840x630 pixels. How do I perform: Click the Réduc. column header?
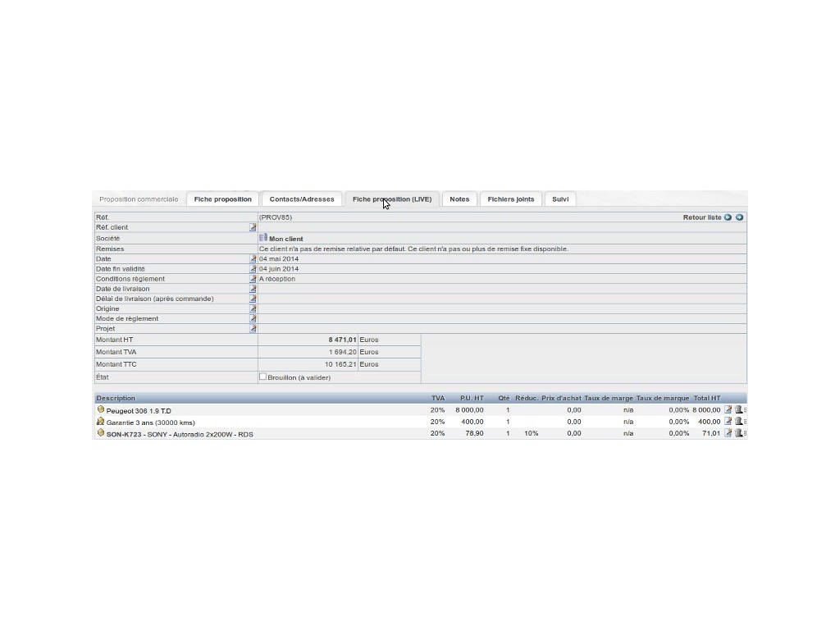click(x=527, y=398)
